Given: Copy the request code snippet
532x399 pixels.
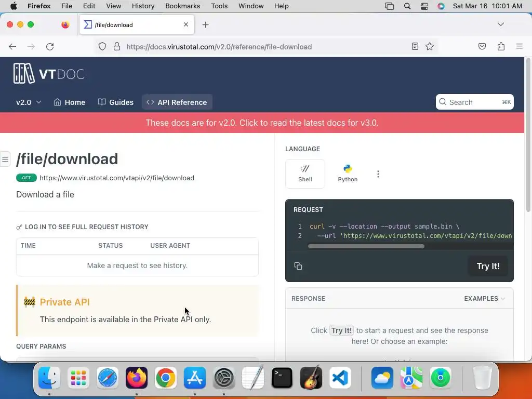Looking at the screenshot, I should coord(298,266).
